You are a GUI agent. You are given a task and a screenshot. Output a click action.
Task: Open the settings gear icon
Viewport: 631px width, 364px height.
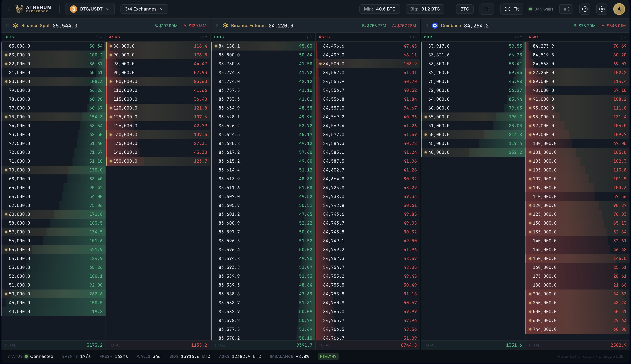point(602,9)
